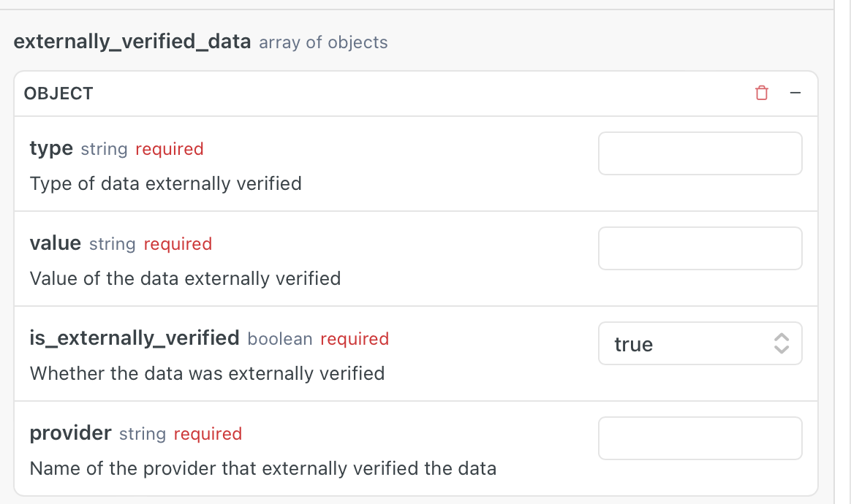
Task: Click the red trash icon to delete object
Action: pyautogui.click(x=762, y=93)
